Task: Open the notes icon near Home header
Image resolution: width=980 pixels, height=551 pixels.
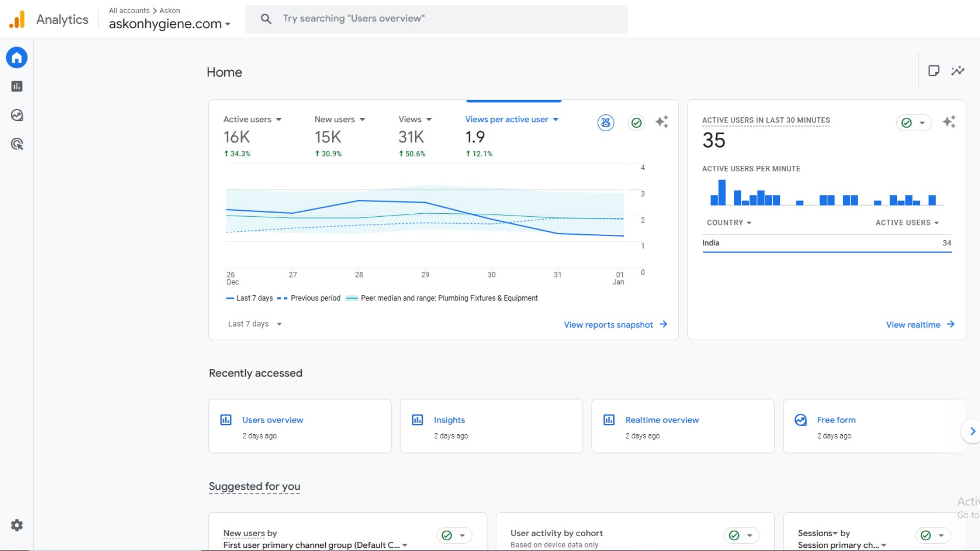Action: point(934,71)
